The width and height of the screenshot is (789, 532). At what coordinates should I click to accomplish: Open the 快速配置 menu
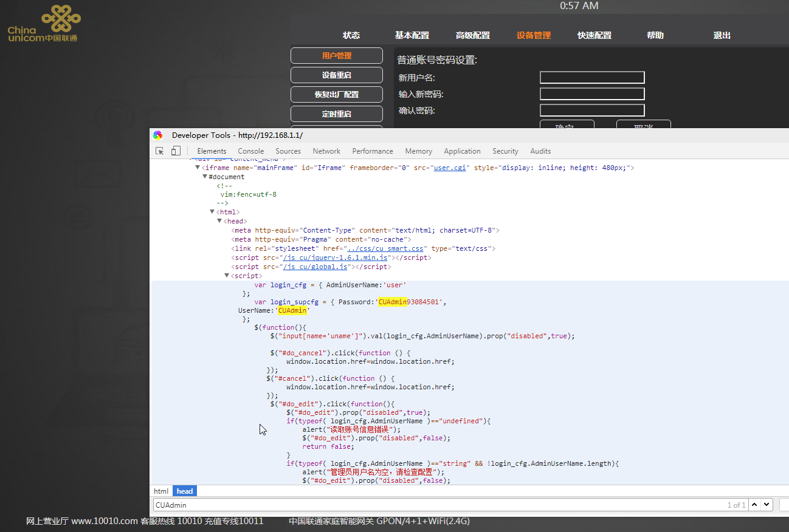point(594,35)
